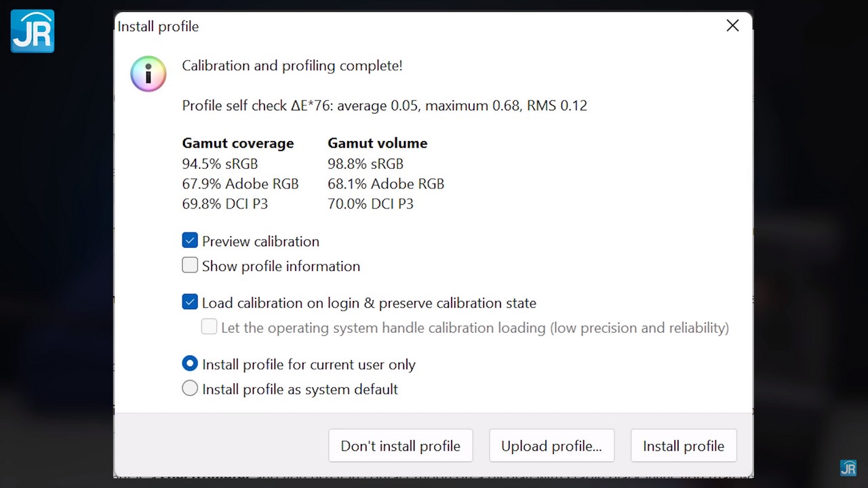Enable Show profile information
Image resolution: width=868 pixels, height=488 pixels.
(x=190, y=266)
